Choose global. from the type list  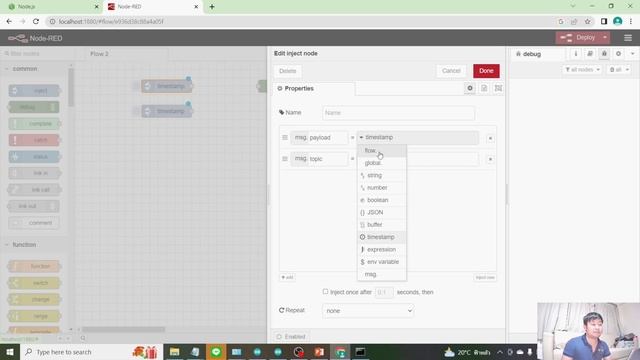[382, 163]
